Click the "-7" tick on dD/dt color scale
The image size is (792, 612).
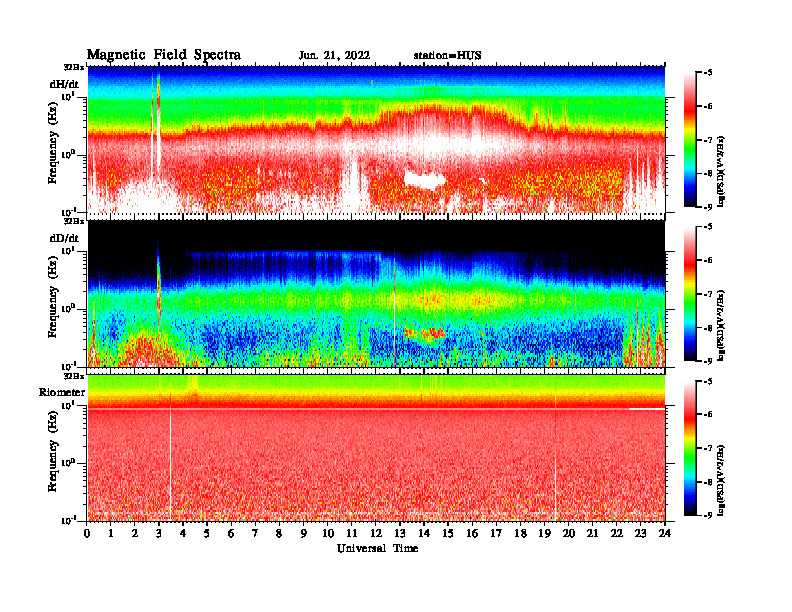(x=708, y=294)
